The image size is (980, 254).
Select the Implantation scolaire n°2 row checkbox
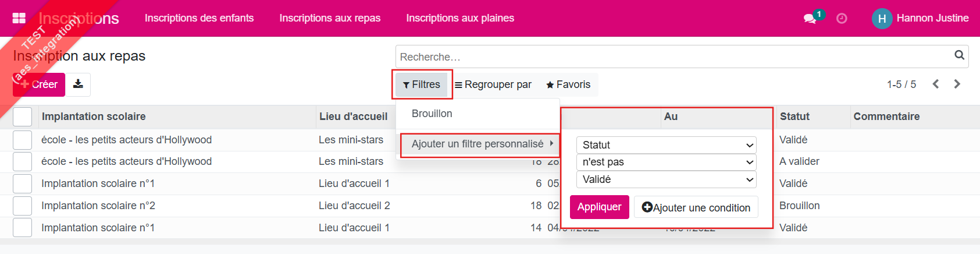tap(22, 206)
